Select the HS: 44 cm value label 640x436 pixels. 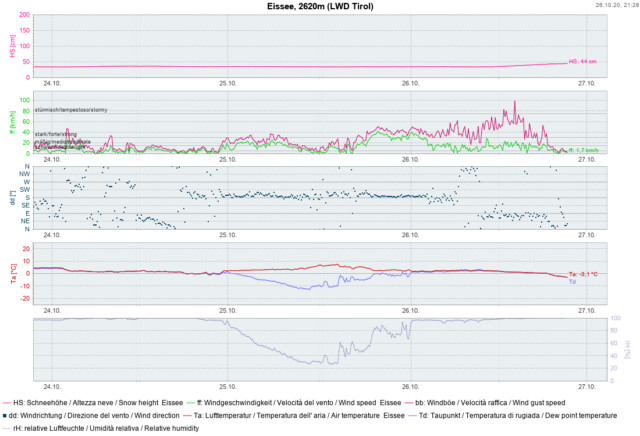click(x=582, y=62)
